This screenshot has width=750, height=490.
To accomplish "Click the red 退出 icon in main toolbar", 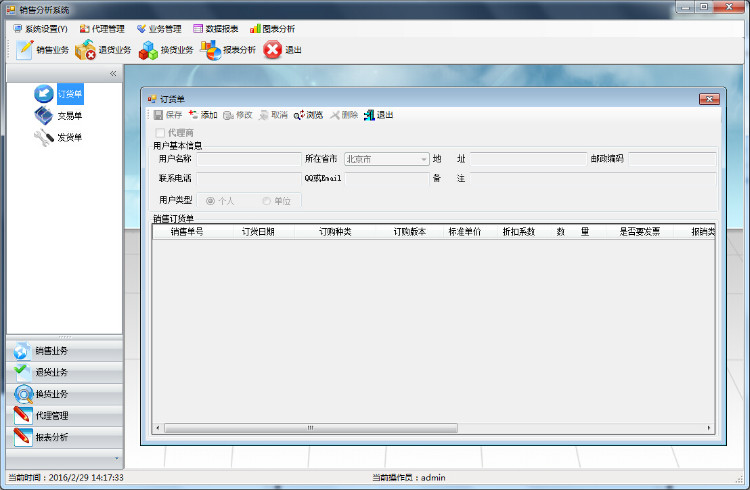I will [272, 50].
